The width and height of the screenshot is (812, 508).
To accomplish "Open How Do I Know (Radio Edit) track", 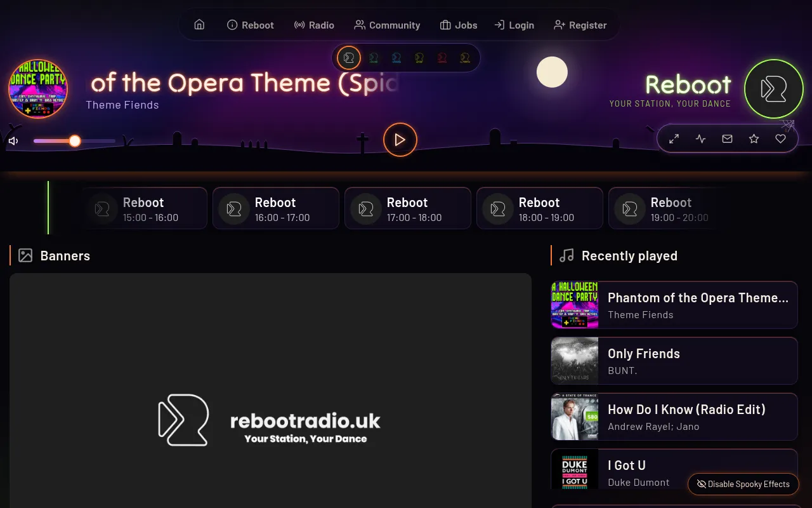I will pos(674,417).
